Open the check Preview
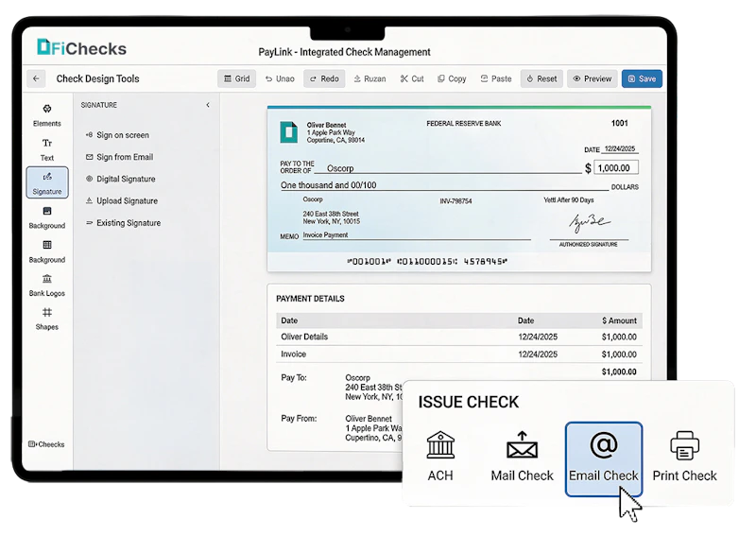Image resolution: width=756 pixels, height=536 pixels. (593, 78)
